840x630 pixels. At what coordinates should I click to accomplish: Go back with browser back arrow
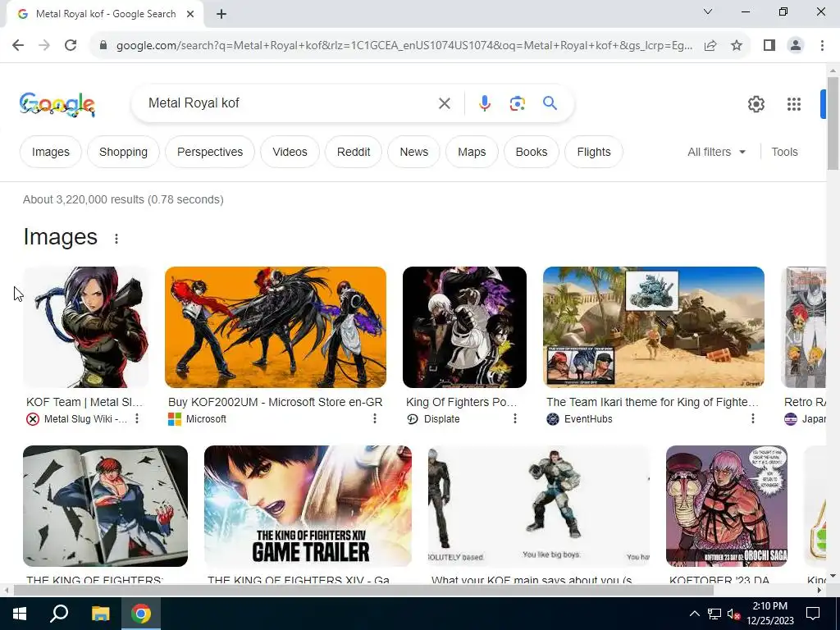(x=18, y=46)
